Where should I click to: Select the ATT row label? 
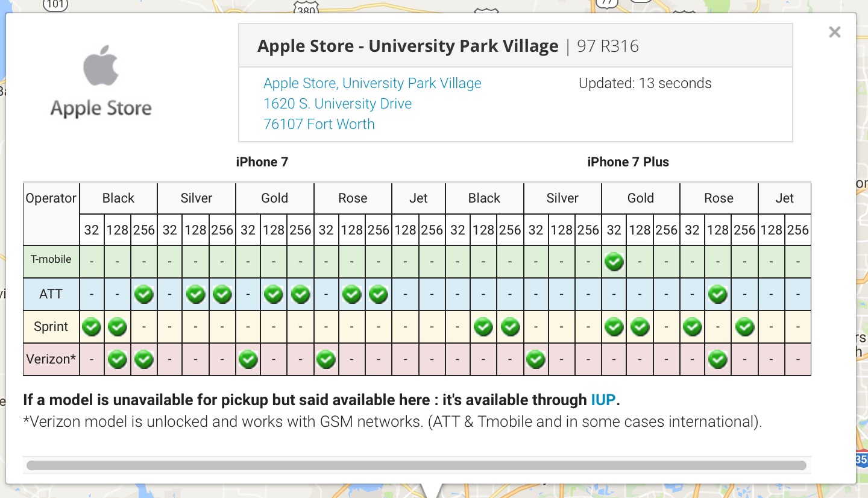pos(51,294)
